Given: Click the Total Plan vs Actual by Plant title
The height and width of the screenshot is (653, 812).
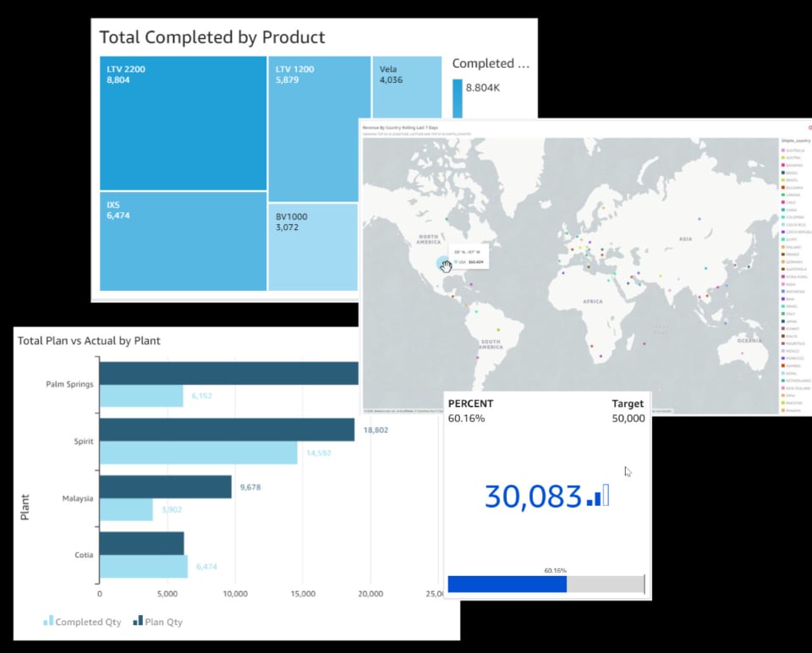Looking at the screenshot, I should click(x=89, y=341).
